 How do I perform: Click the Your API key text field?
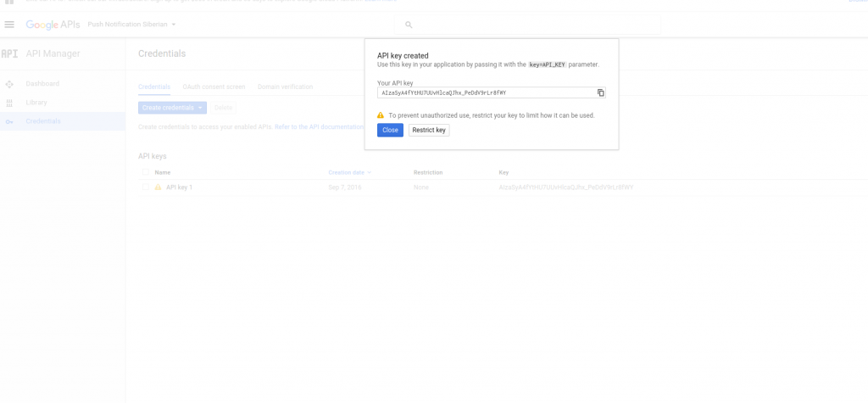pyautogui.click(x=485, y=92)
